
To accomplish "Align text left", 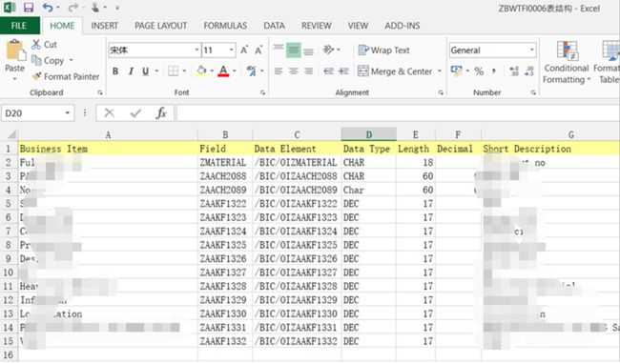I will coord(279,71).
